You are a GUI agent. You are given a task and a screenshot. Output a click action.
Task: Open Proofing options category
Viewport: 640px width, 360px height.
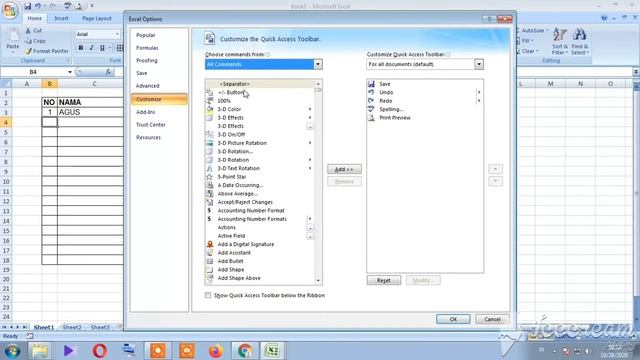[159, 60]
